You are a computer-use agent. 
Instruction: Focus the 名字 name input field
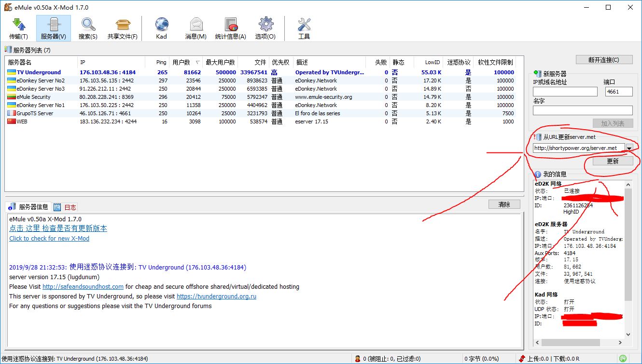583,110
